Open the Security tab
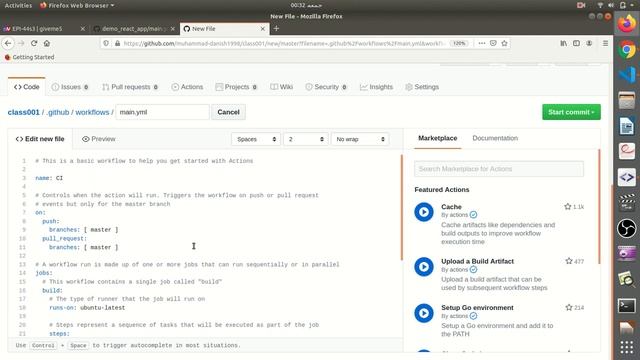The width and height of the screenshot is (640, 360). coord(326,87)
